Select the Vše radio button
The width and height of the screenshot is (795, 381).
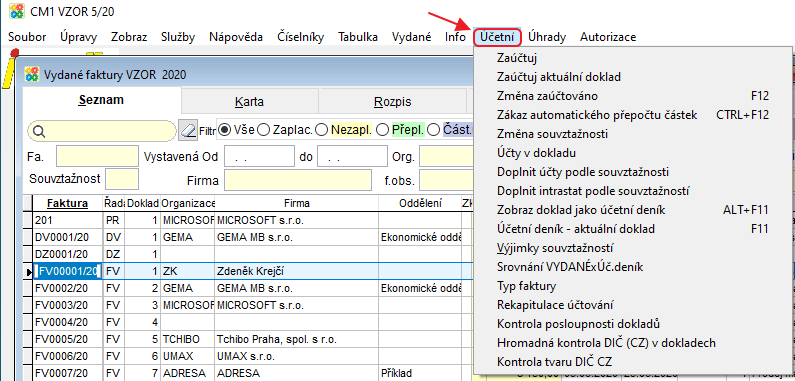pos(226,130)
